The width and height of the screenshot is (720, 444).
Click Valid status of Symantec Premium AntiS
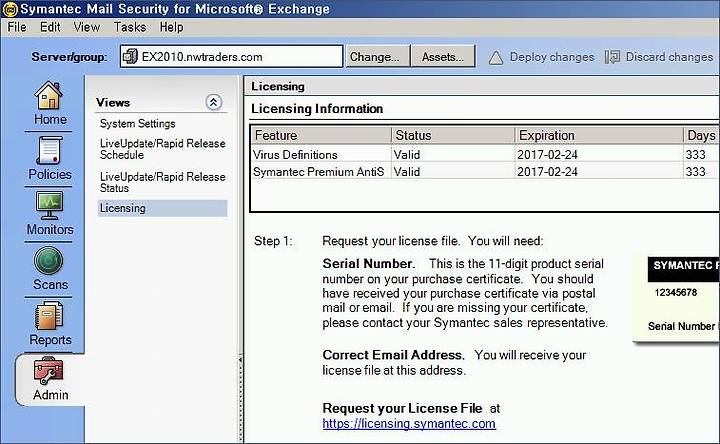(407, 172)
